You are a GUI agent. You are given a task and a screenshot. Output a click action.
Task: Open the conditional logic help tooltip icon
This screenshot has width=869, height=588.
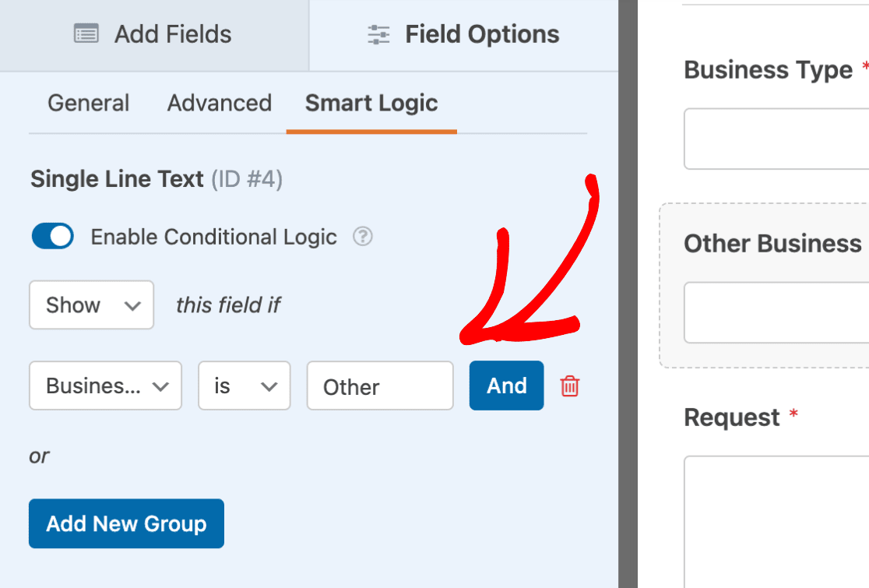pyautogui.click(x=361, y=237)
